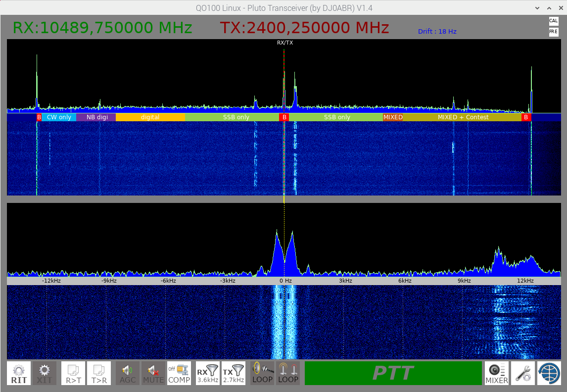Open setup with wrench icon
This screenshot has width=567, height=392.
click(x=523, y=373)
